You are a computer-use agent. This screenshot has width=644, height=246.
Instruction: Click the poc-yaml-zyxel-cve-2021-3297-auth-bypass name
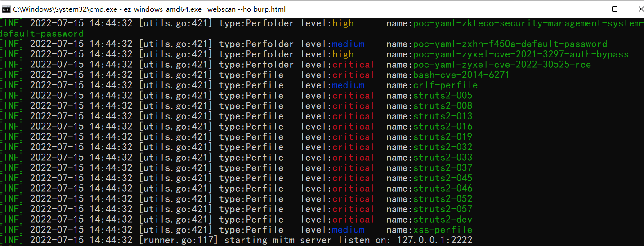click(520, 54)
